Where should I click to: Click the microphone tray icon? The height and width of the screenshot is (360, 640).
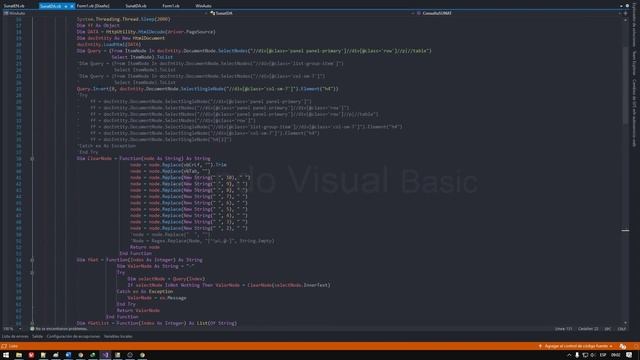[x=577, y=355]
